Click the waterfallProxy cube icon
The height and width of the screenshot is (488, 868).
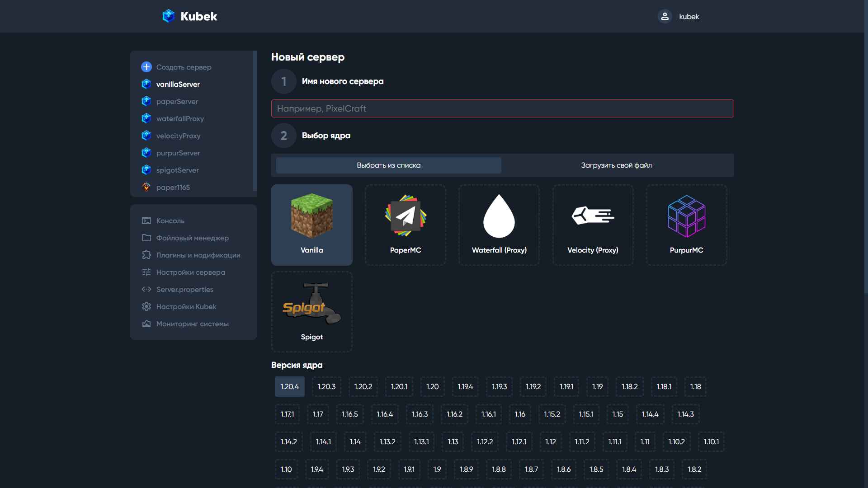tap(146, 118)
